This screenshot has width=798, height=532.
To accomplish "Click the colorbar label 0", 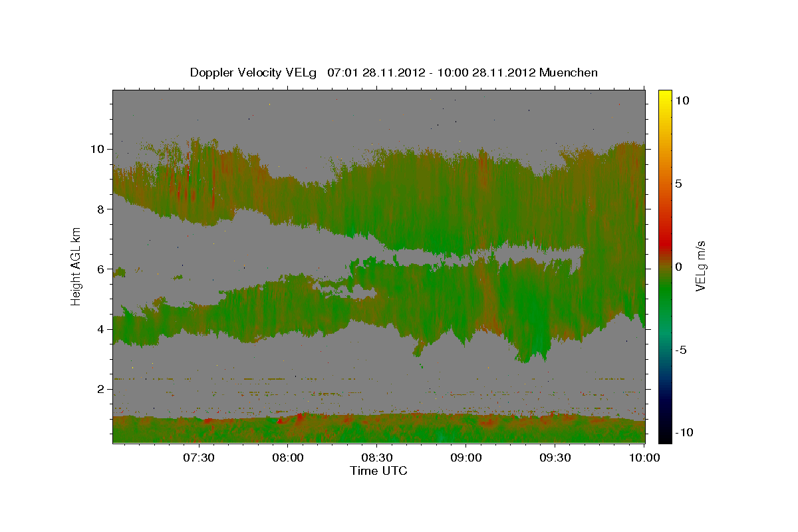I will click(x=679, y=267).
